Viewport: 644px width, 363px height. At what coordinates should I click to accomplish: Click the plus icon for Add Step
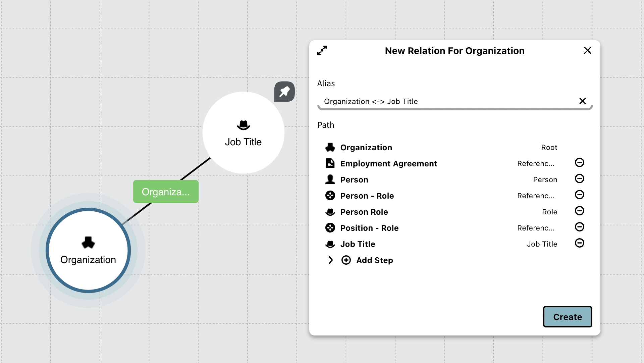346,260
